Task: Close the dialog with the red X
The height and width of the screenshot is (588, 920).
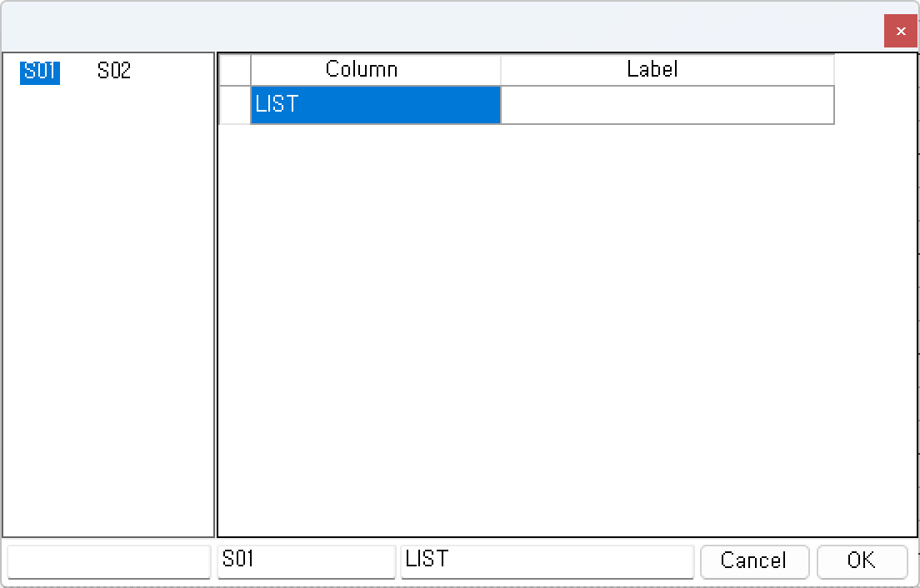Action: point(901,32)
